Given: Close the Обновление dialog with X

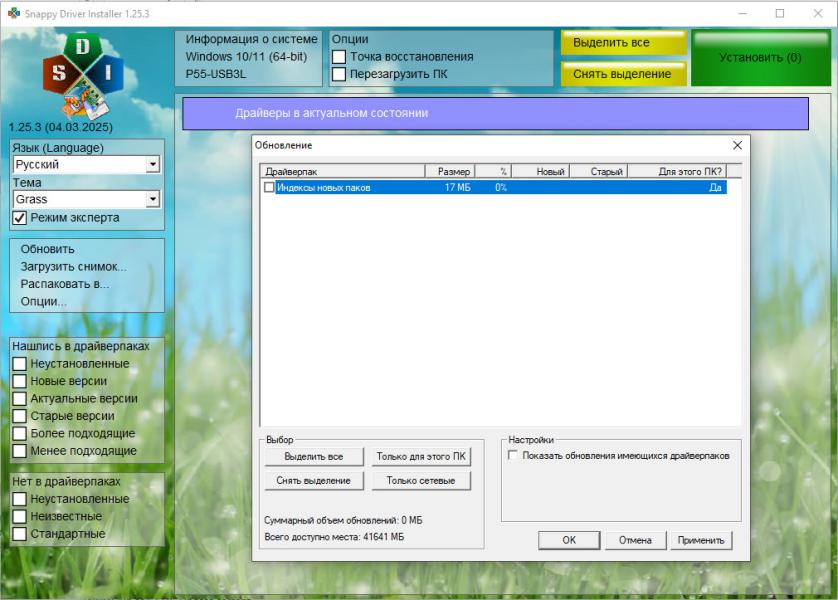Looking at the screenshot, I should click(738, 146).
